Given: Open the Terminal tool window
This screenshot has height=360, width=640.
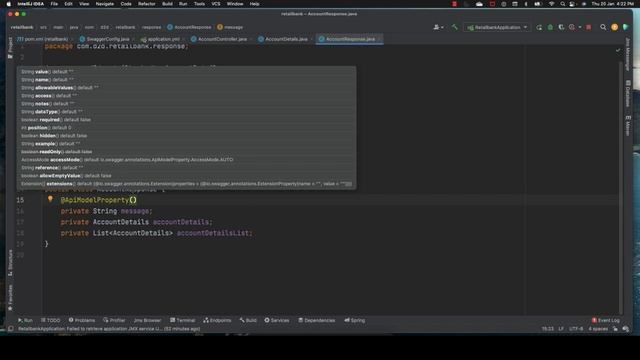Looking at the screenshot, I should [x=182, y=320].
